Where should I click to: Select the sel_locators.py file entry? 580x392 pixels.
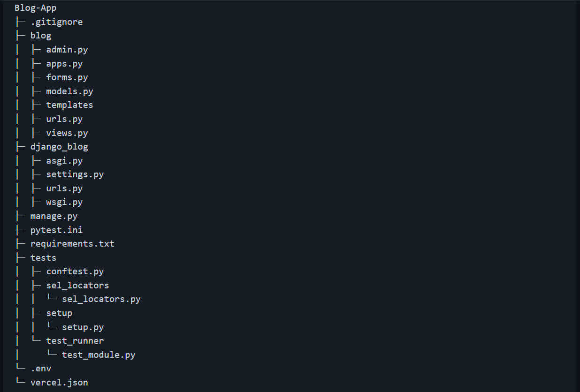(101, 299)
